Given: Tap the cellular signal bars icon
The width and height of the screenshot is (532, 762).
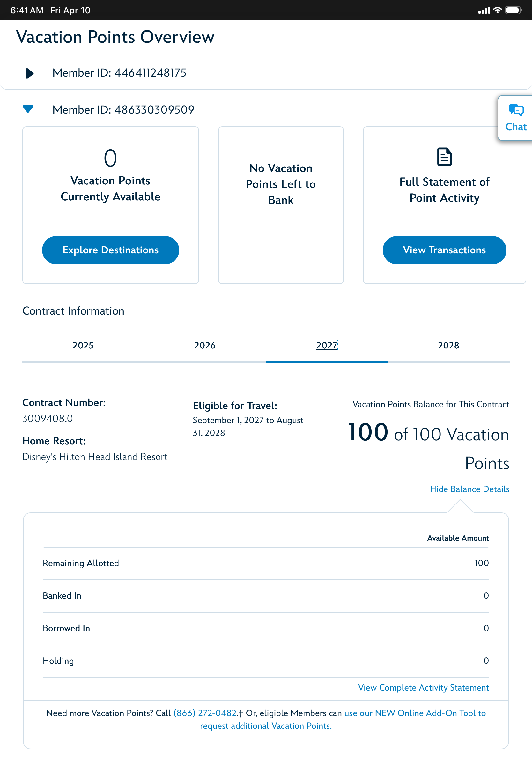Looking at the screenshot, I should pyautogui.click(x=484, y=11).
